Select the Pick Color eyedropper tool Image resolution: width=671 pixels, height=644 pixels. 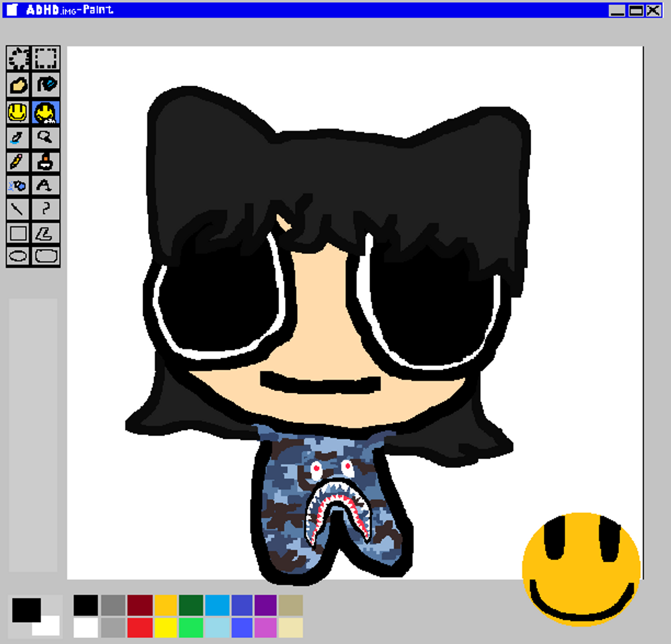click(x=18, y=138)
